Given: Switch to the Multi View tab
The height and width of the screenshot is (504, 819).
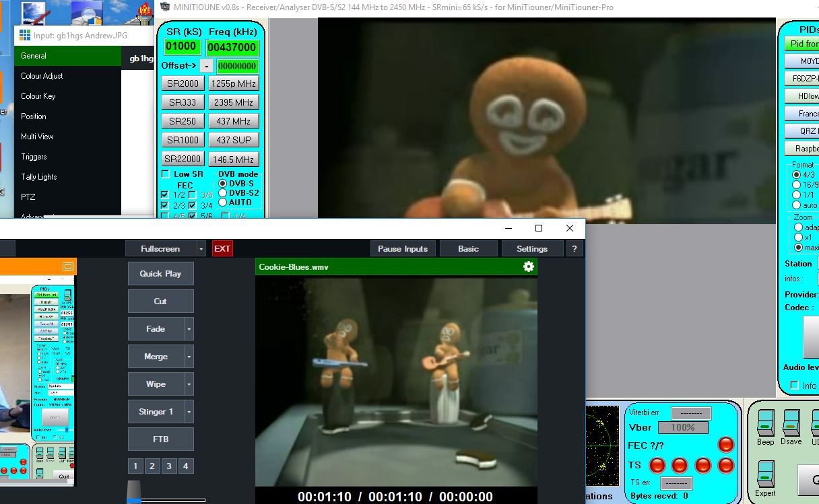Looking at the screenshot, I should [67, 137].
